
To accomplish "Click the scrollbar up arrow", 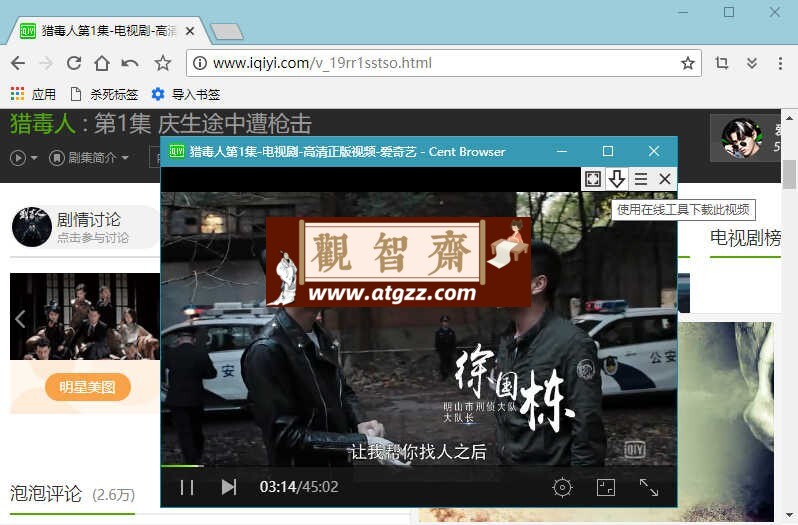I will click(x=789, y=118).
